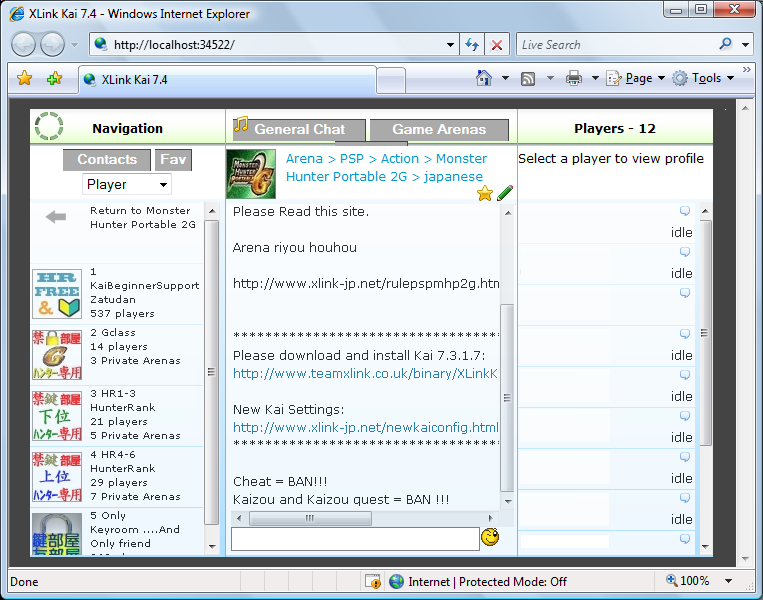Click the 'japanese' breadcrumb link
Screen dimensions: 763x600
point(453,177)
